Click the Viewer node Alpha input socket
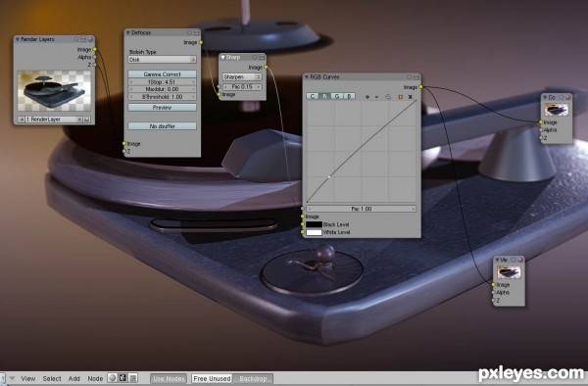This screenshot has width=588, height=386. coord(494,292)
